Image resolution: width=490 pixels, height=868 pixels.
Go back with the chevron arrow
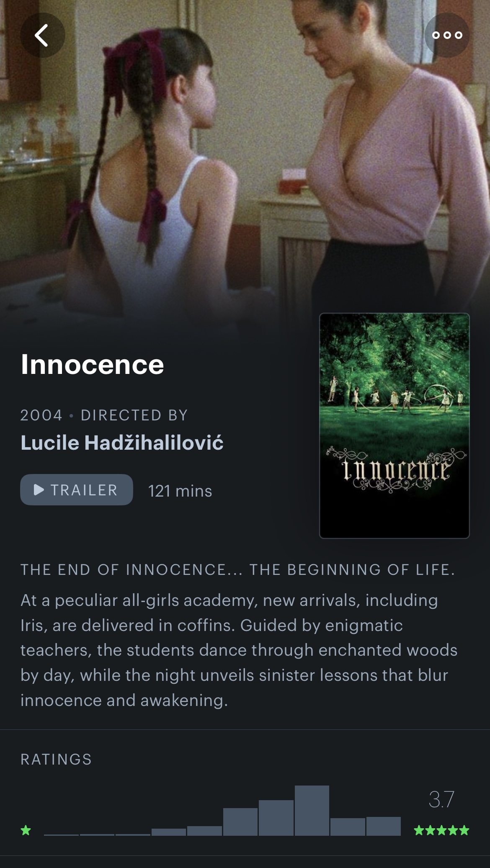pos(42,35)
